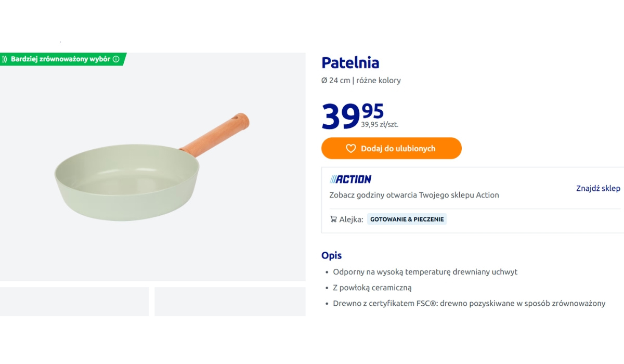The image size is (624, 364).
Task: Click the 'Z powłoką ceramiczną' description item
Action: (372, 288)
